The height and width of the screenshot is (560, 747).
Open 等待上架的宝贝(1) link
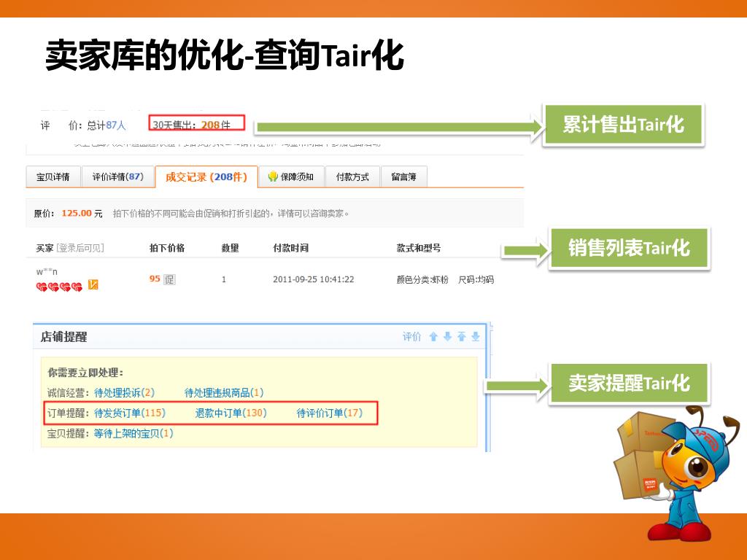point(133,433)
